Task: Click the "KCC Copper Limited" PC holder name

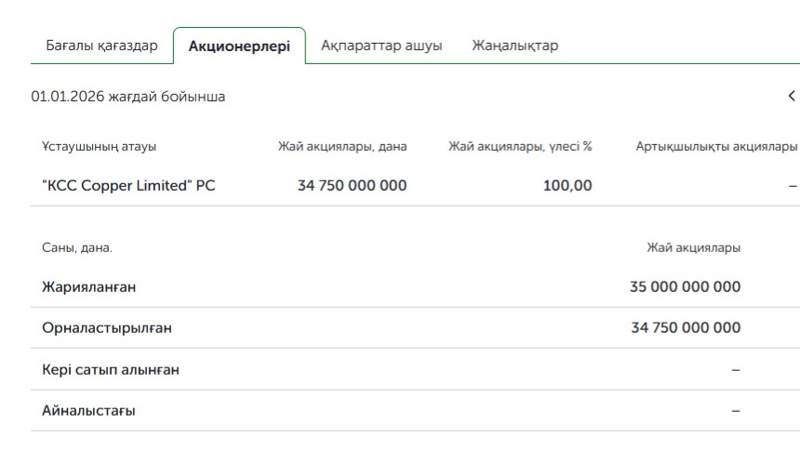Action: (x=128, y=185)
